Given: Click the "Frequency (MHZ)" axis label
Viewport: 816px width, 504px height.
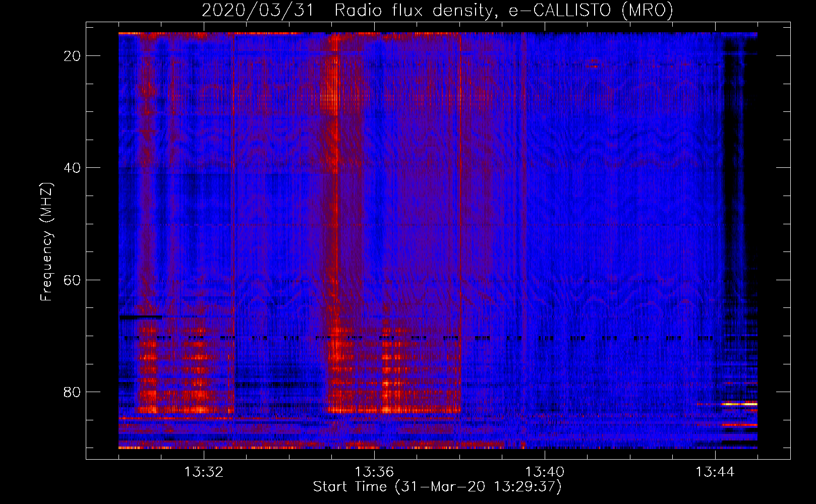Looking at the screenshot, I should pyautogui.click(x=46, y=242).
